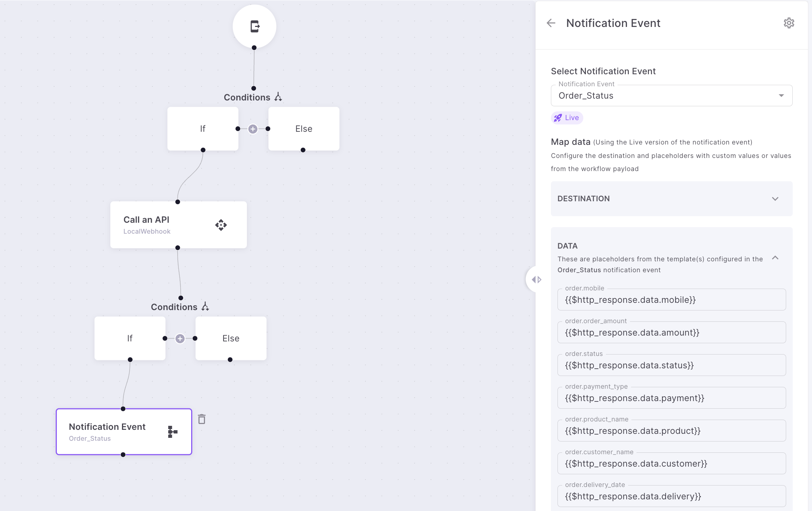The image size is (812, 511).
Task: Click the order.mobile input field
Action: [671, 300]
